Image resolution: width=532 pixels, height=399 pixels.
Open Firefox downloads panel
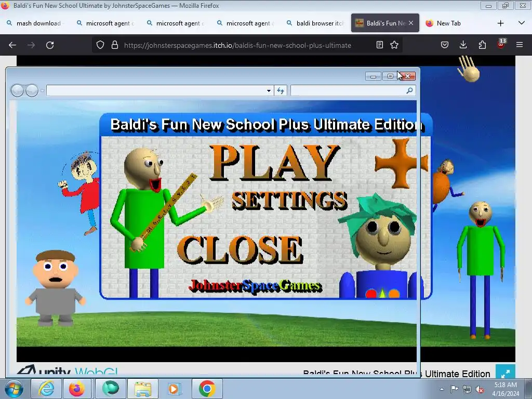click(463, 45)
